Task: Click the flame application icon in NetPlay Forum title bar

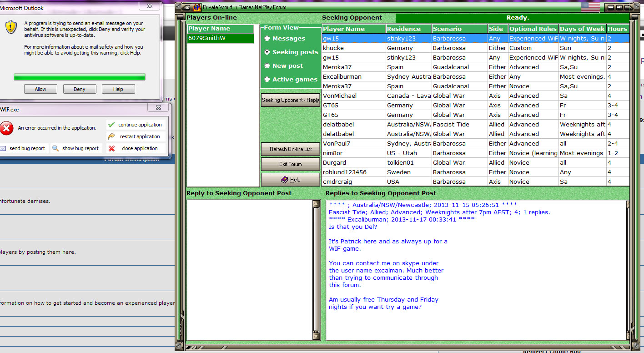Action: tap(197, 7)
